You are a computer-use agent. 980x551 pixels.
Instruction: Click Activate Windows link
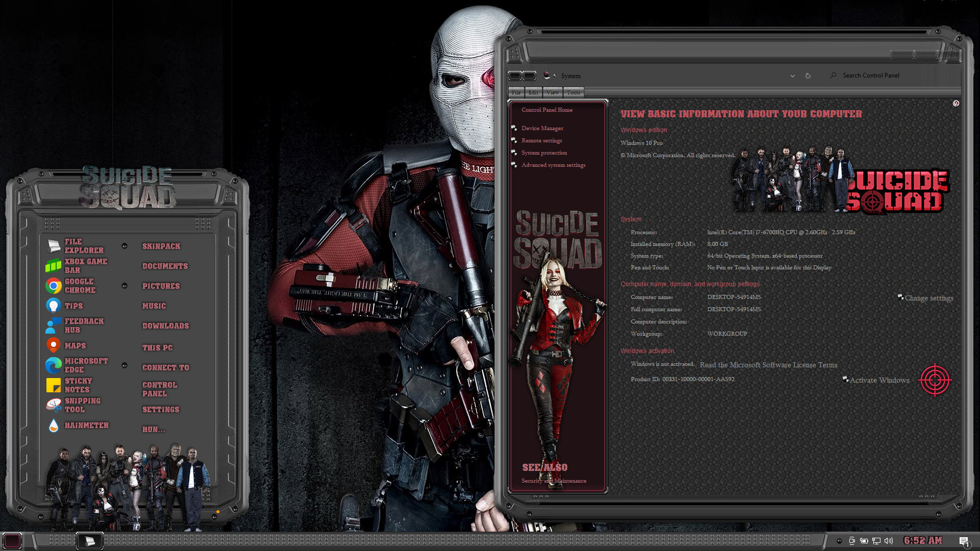(879, 380)
